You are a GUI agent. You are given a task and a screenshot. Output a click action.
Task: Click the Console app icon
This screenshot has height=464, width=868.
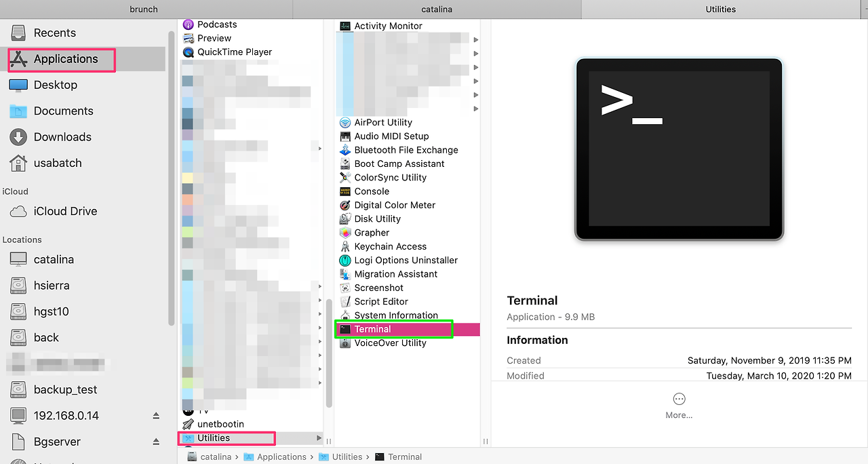click(344, 191)
